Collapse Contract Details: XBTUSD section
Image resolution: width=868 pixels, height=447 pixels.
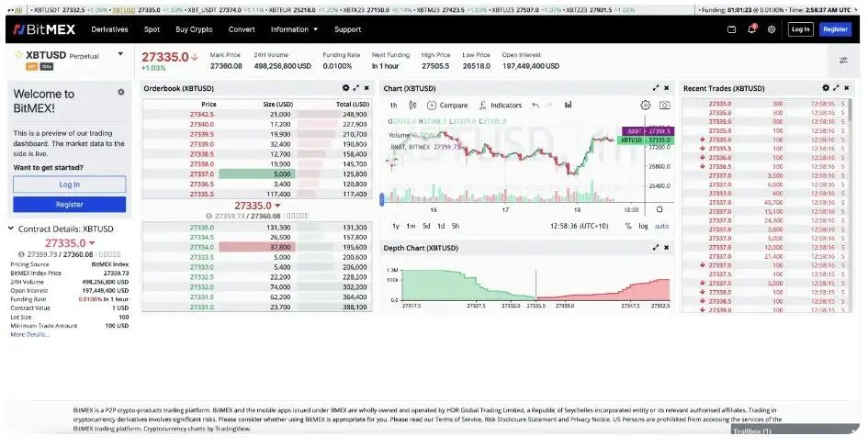(x=10, y=228)
